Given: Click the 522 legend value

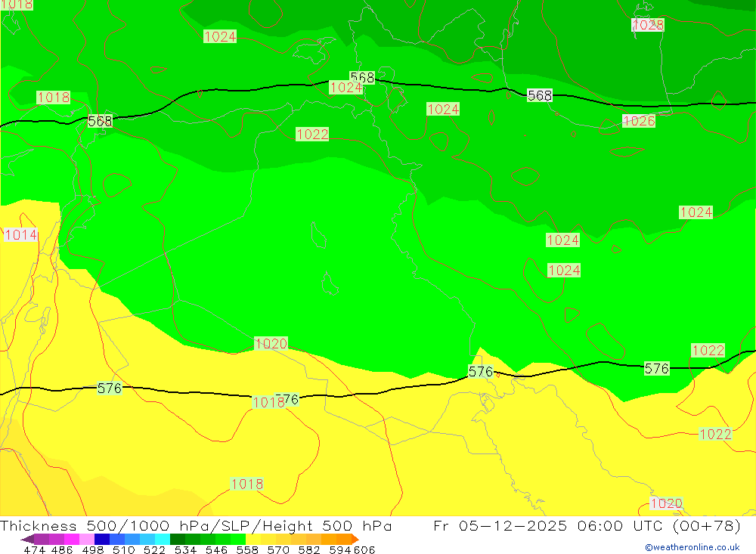Looking at the screenshot, I should (155, 549).
